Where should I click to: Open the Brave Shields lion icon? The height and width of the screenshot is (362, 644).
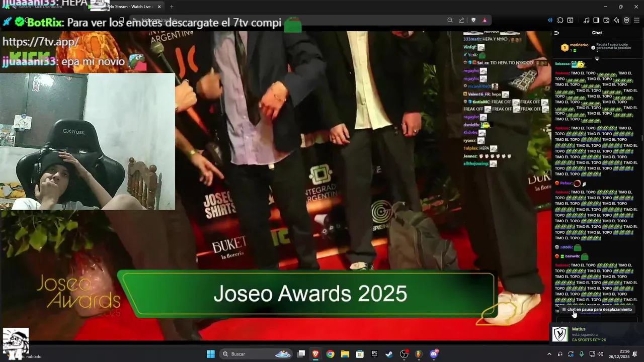coord(473,20)
